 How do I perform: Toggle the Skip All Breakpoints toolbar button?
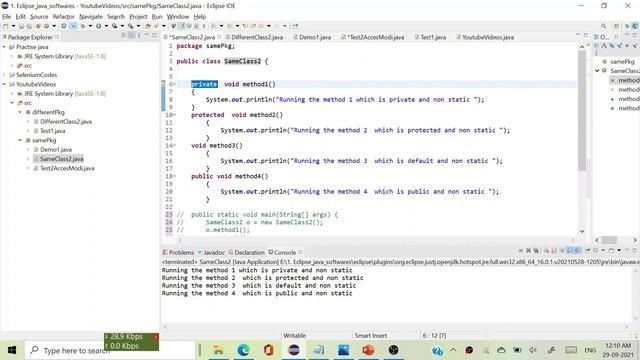(x=73, y=26)
